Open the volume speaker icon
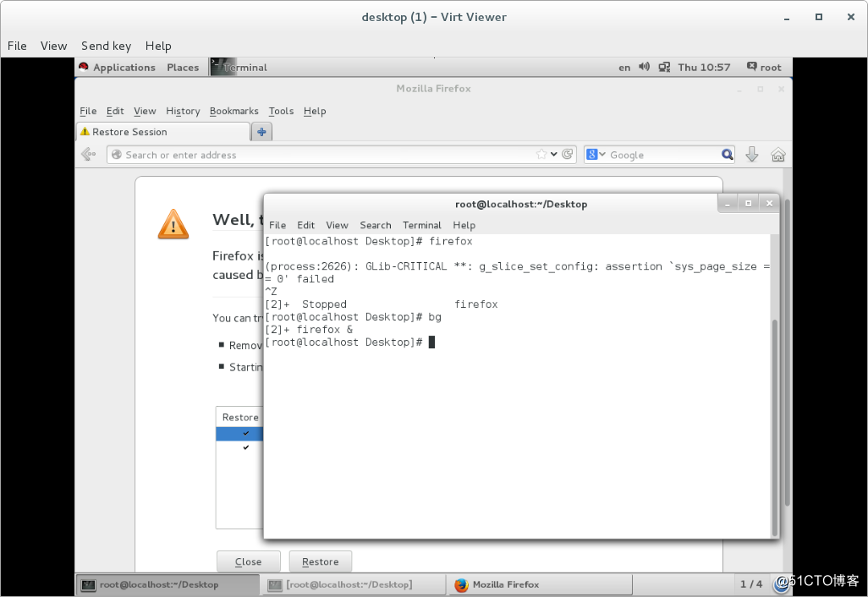 (644, 67)
